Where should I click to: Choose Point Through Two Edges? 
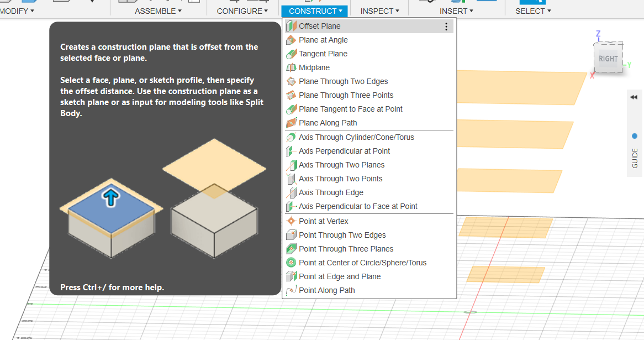click(342, 235)
